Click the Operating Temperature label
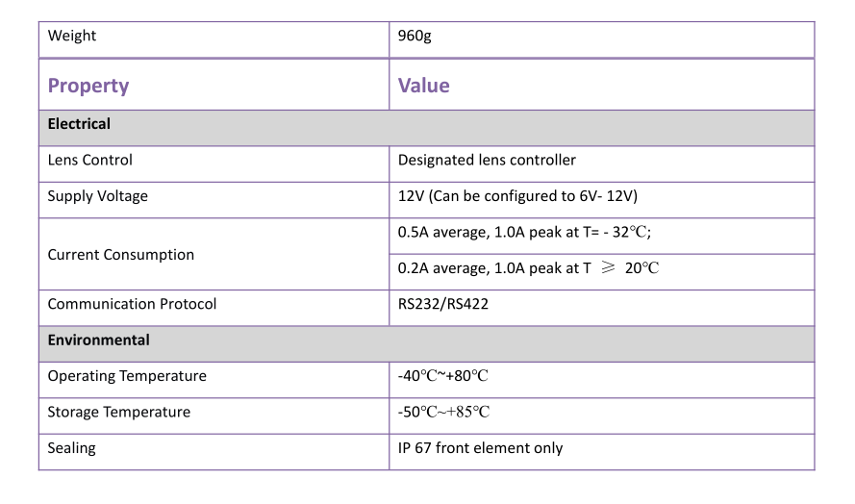 pyautogui.click(x=127, y=376)
